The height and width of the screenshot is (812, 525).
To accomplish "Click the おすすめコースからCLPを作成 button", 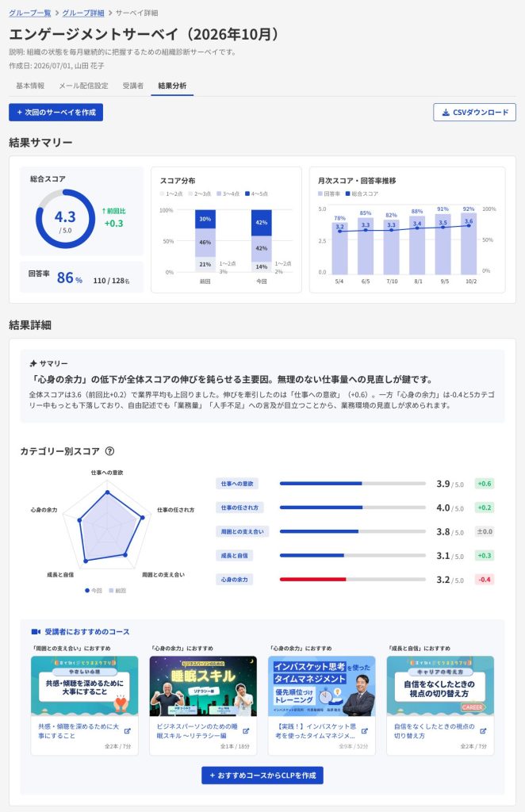I will click(x=262, y=776).
